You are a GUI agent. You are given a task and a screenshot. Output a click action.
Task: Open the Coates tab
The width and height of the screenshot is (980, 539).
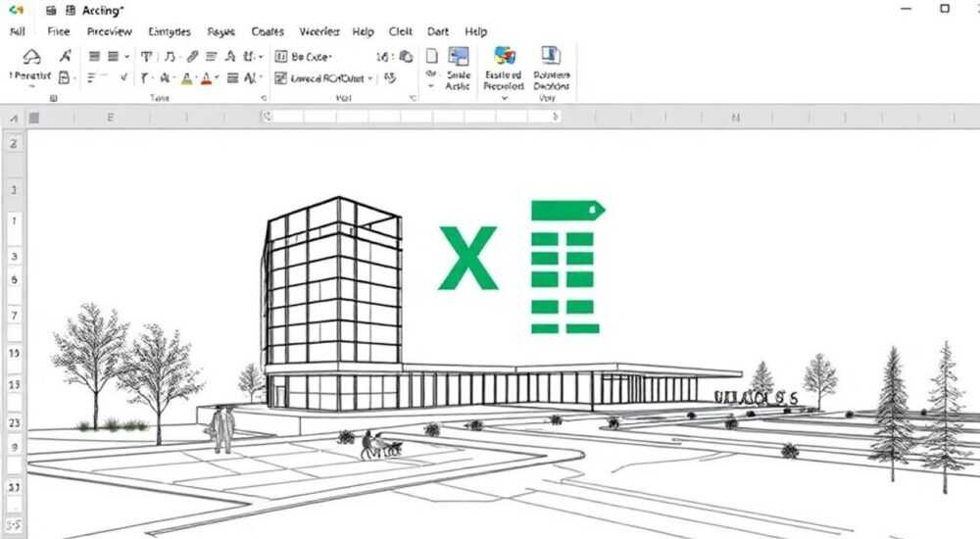tap(268, 31)
